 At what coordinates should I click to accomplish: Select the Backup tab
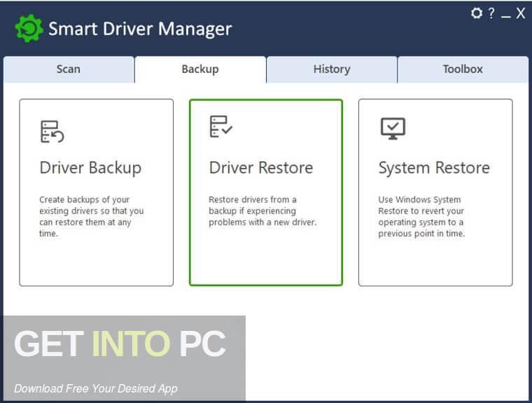200,69
